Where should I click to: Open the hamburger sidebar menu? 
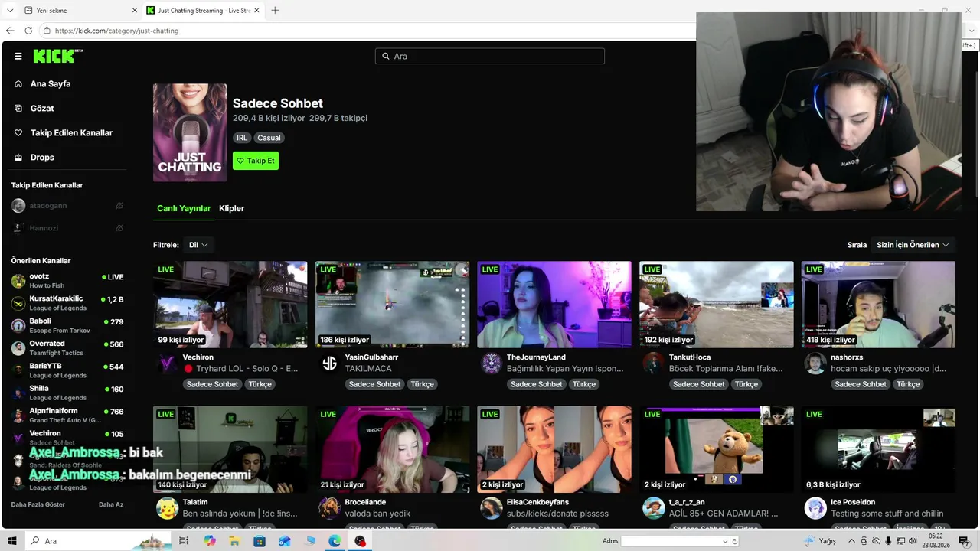(18, 56)
